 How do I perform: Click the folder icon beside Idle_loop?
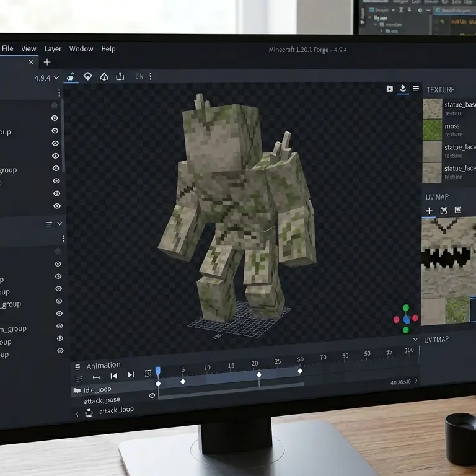77,390
